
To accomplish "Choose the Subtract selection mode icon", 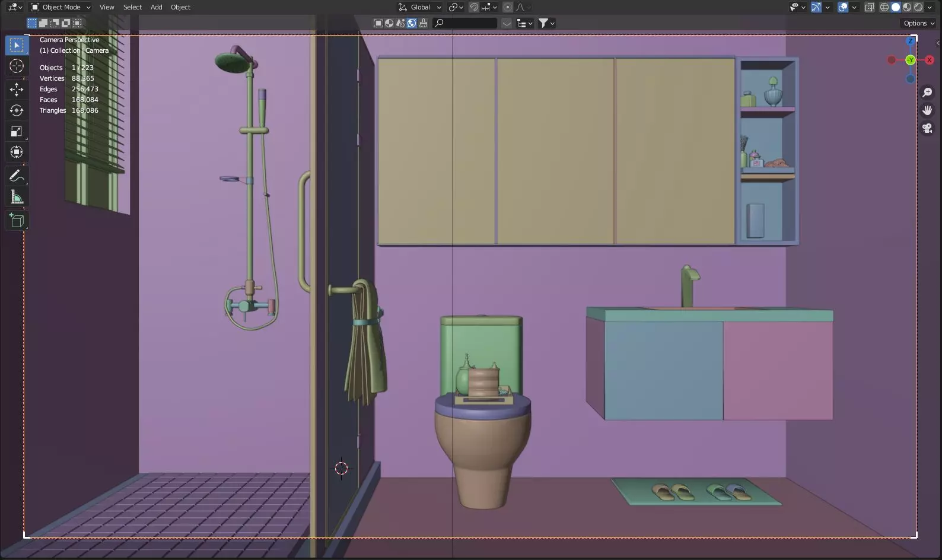I will 55,23.
